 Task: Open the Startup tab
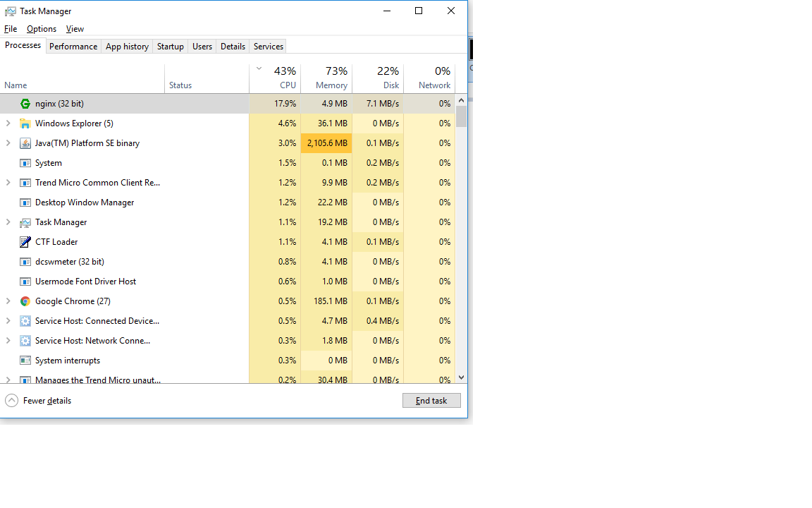click(170, 46)
